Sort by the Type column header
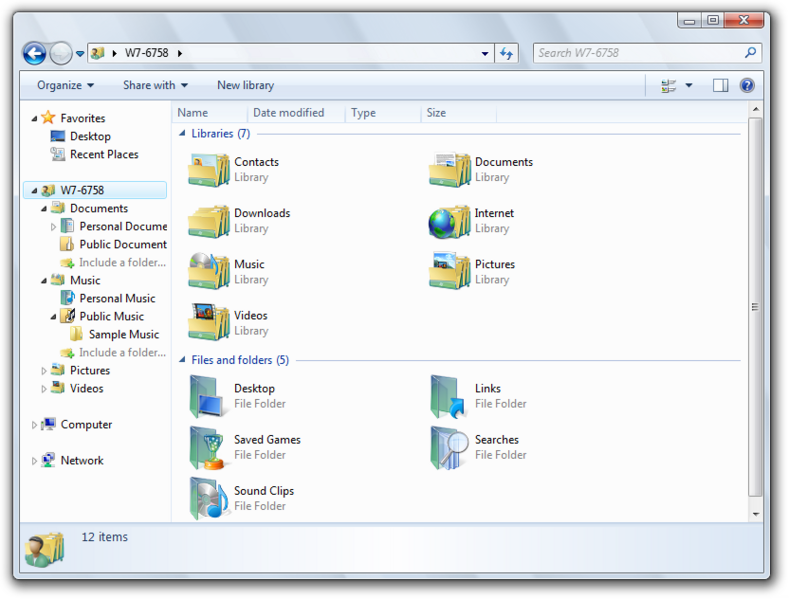Image resolution: width=789 pixels, height=599 pixels. tap(382, 113)
